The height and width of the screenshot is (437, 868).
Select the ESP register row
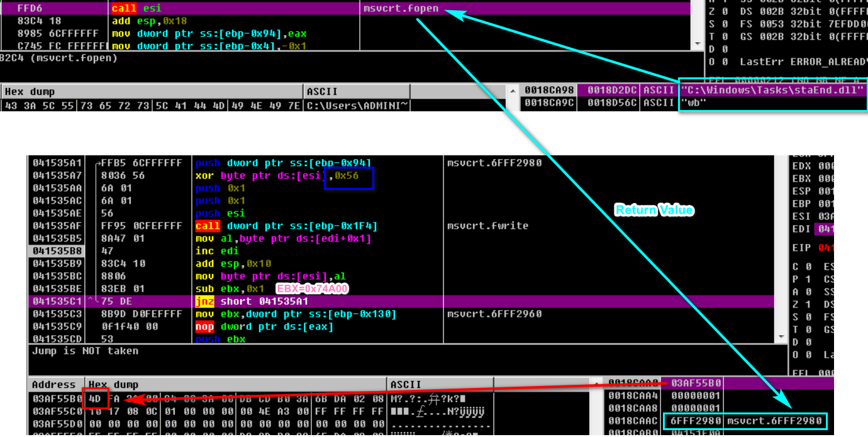pos(813,191)
